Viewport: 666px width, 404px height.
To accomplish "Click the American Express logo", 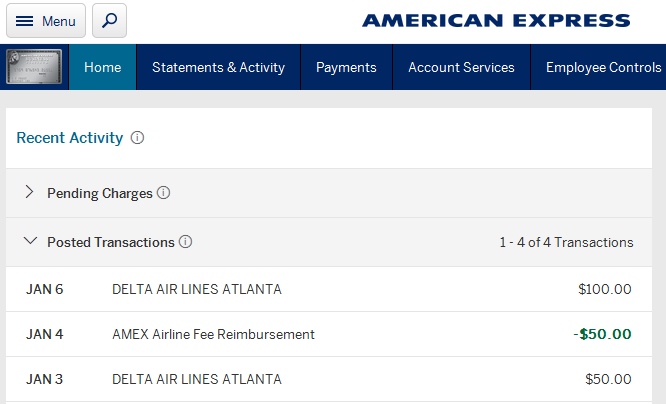I will pos(496,21).
